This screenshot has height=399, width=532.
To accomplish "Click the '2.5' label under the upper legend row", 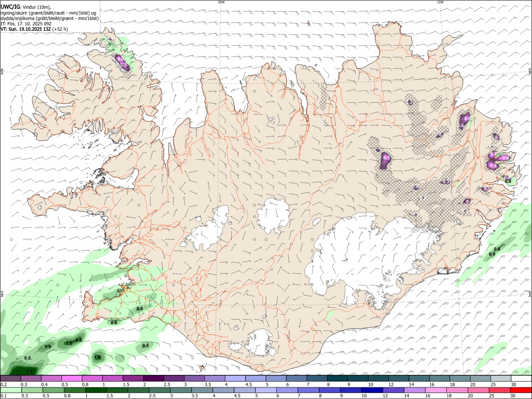I will pyautogui.click(x=167, y=384).
